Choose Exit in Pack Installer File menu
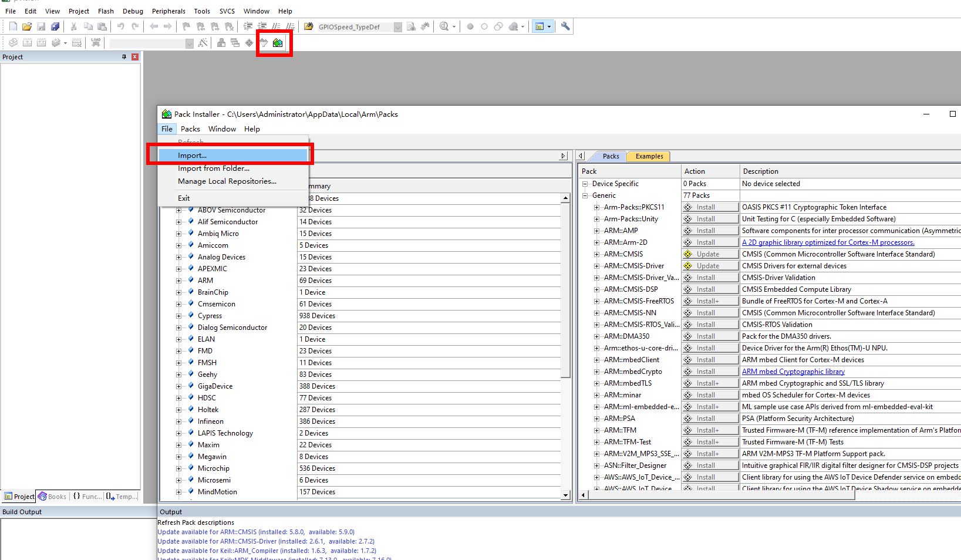This screenshot has height=560, width=961. pyautogui.click(x=233, y=198)
